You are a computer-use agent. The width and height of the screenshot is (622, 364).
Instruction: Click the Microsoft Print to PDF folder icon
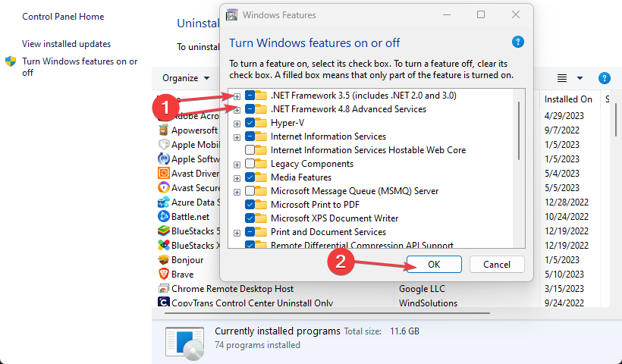pyautogui.click(x=261, y=205)
